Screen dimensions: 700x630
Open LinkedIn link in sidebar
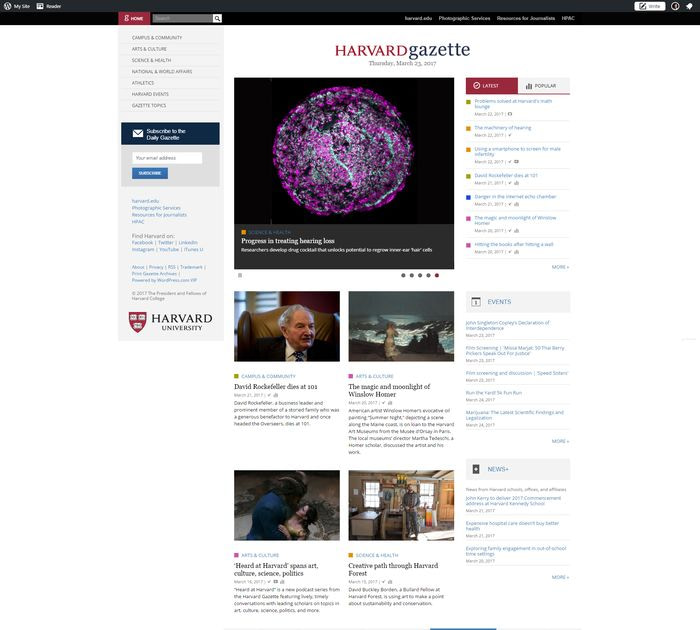[x=188, y=242]
